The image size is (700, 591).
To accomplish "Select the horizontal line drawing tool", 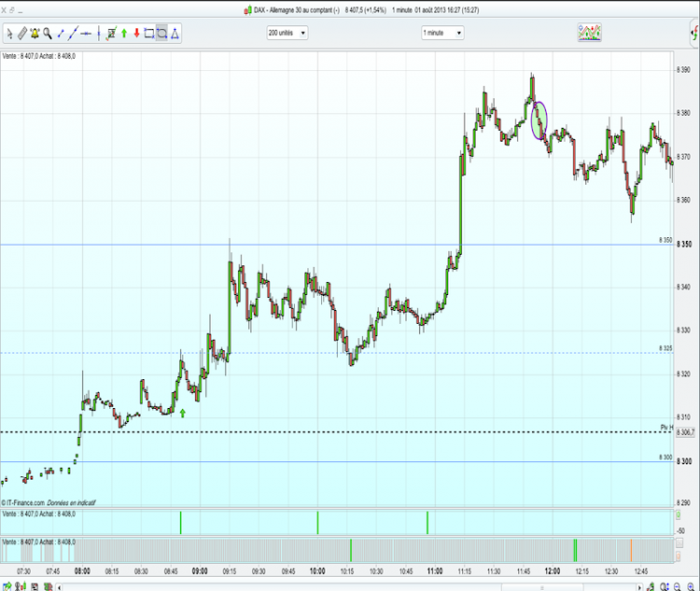I will [x=86, y=33].
